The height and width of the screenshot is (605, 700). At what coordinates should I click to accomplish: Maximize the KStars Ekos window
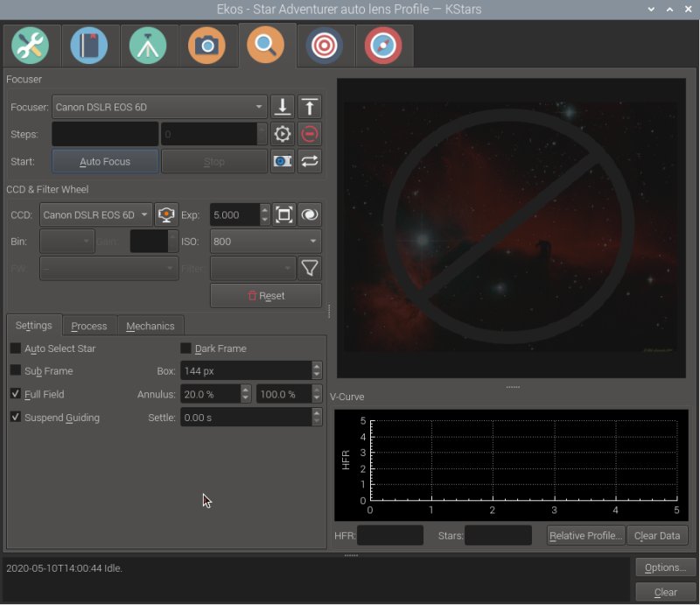(x=669, y=10)
